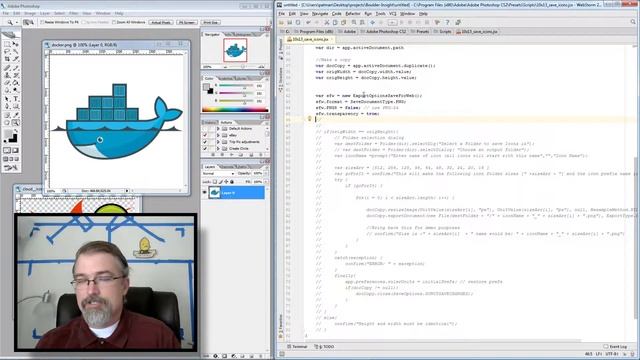Hide Layer 0 using its eye icon
Screen dimensions: 640x360
204,192
